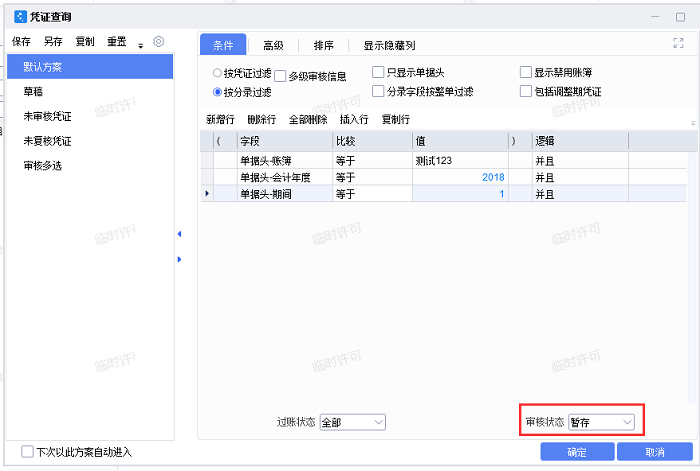Enable 多级审核信息 checkbox
The height and width of the screenshot is (471, 700).
coord(281,76)
